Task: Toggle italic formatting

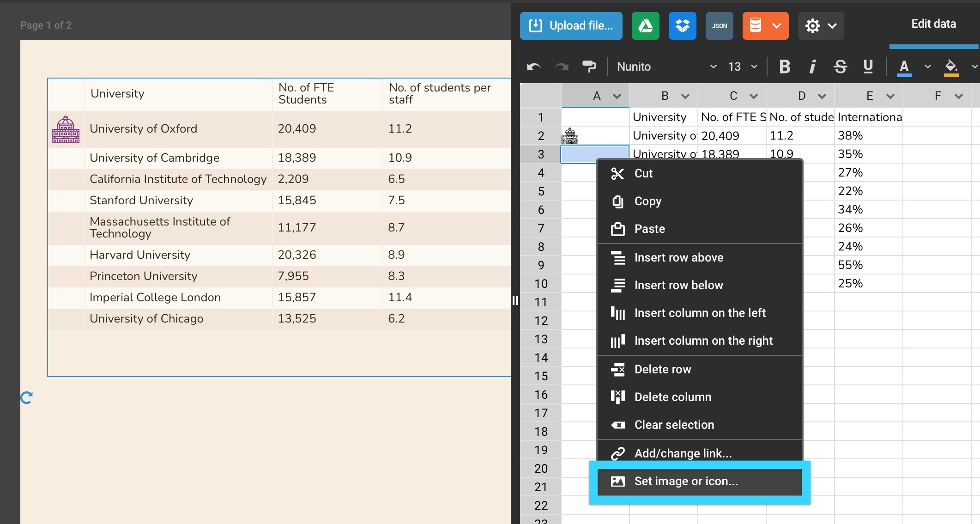Action: pos(812,67)
